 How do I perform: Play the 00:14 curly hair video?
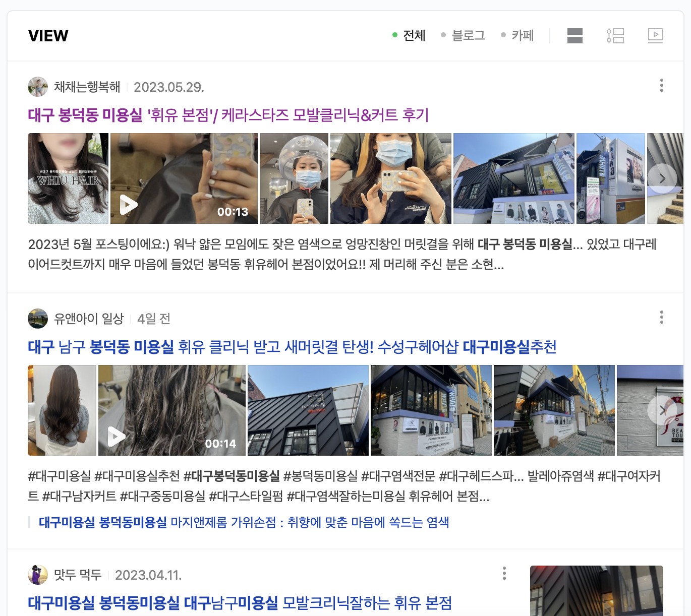tap(172, 410)
